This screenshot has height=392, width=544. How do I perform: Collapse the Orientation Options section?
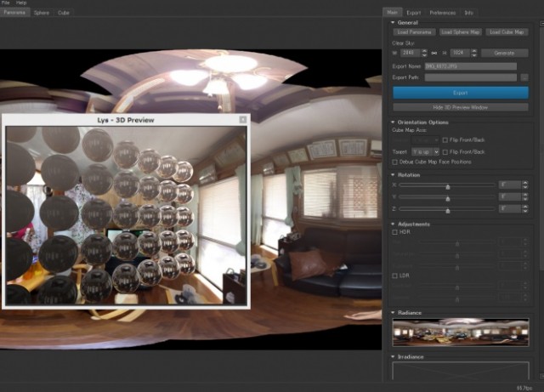tap(393, 122)
